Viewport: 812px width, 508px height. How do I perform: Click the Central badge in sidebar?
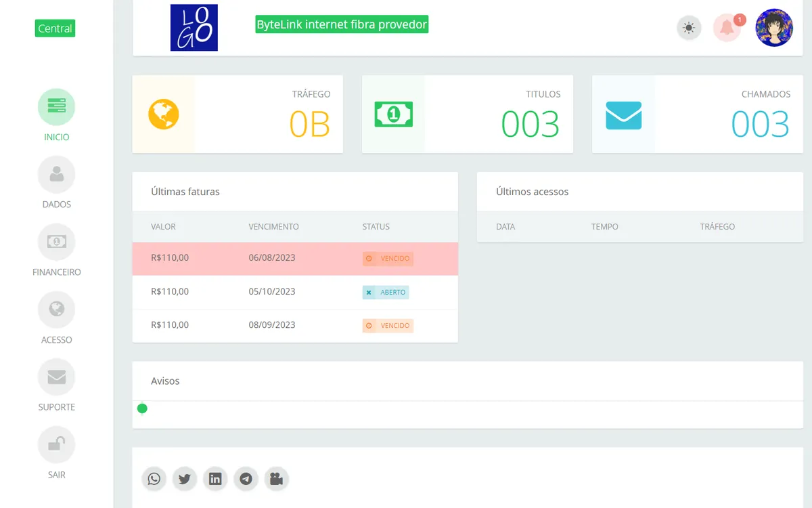(x=55, y=28)
